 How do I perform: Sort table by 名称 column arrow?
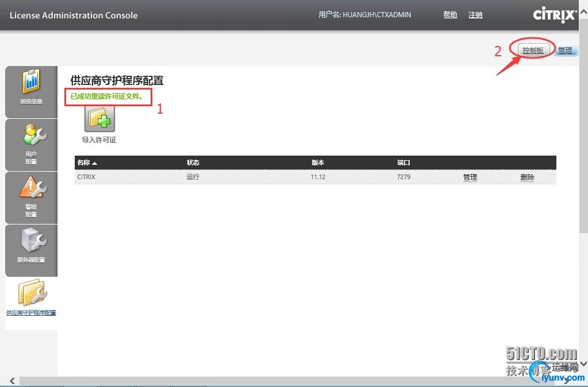click(x=94, y=163)
